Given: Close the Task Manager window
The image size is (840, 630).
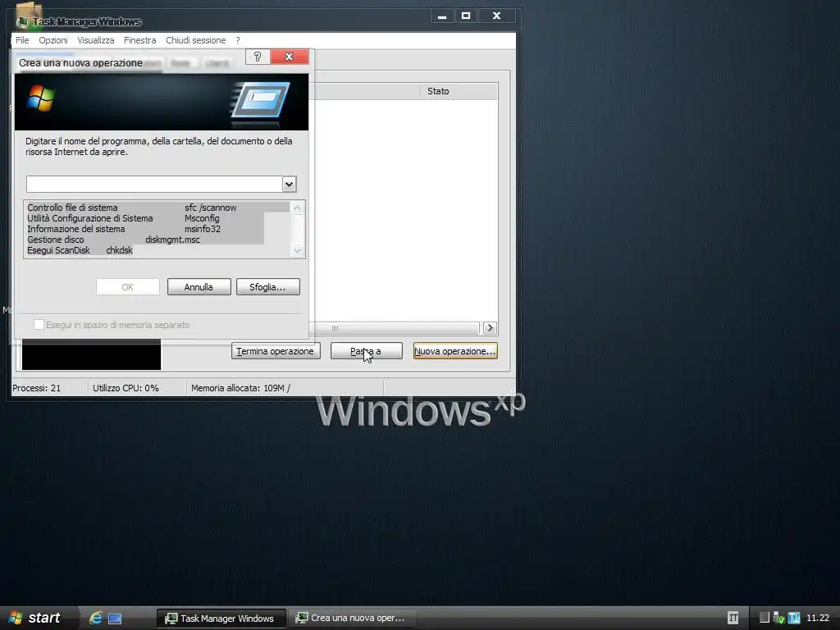Looking at the screenshot, I should [x=496, y=16].
